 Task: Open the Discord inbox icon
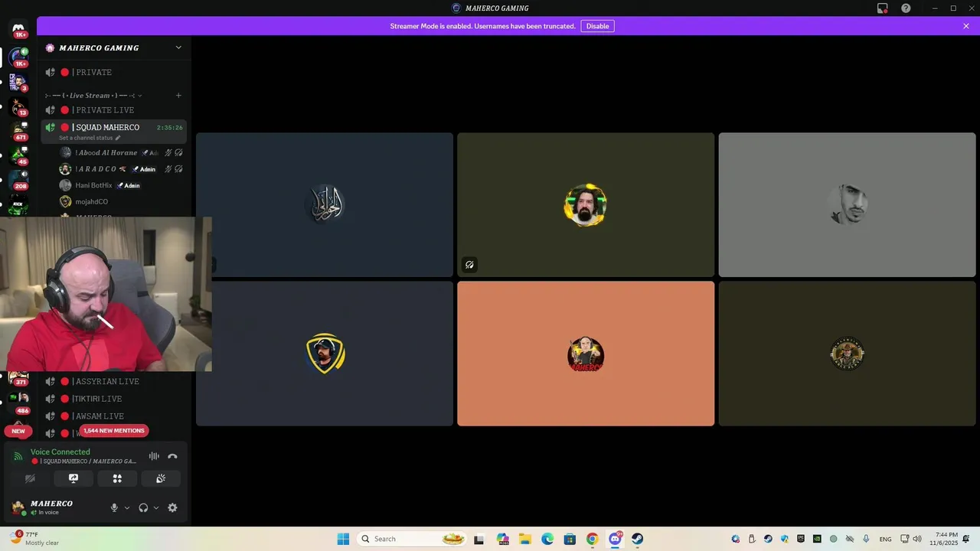[883, 8]
